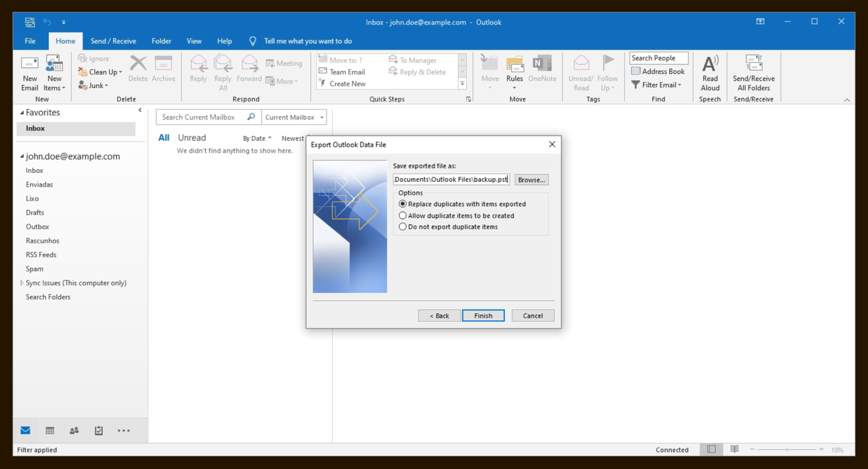Expand the Junk dropdown
The width and height of the screenshot is (868, 469).
94,86
